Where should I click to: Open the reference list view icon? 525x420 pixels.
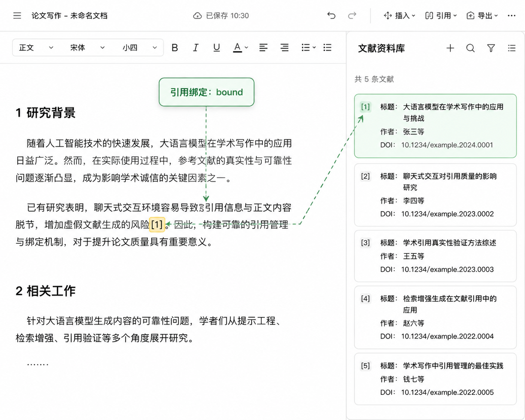[x=512, y=48]
